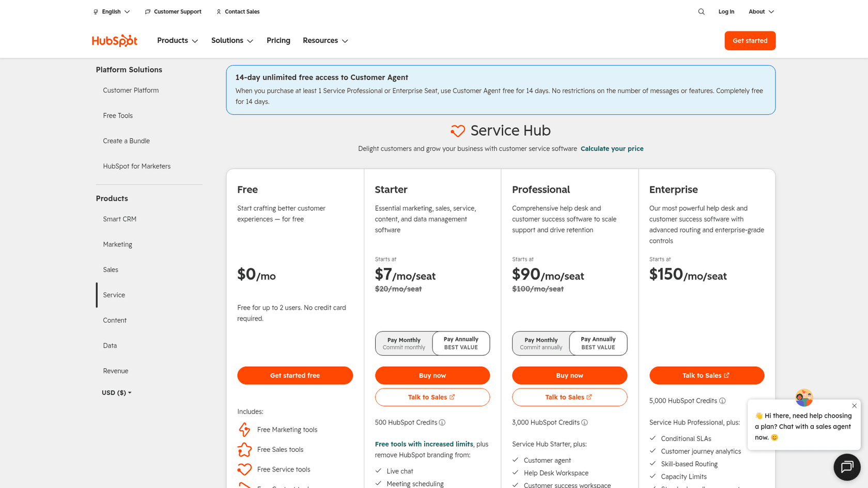Open the search magnifier icon

point(701,11)
